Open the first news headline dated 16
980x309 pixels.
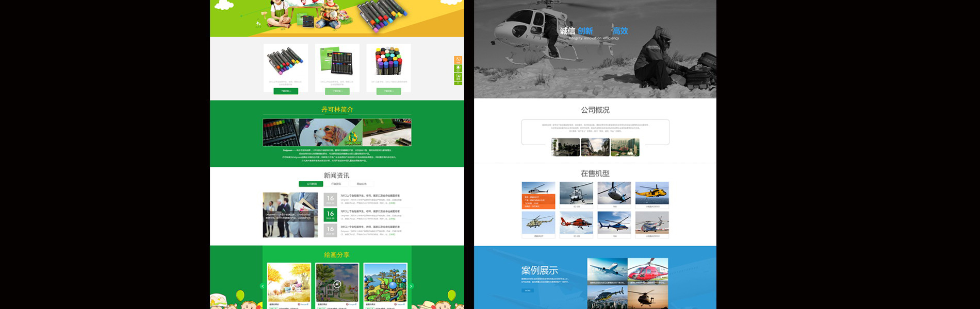(370, 196)
